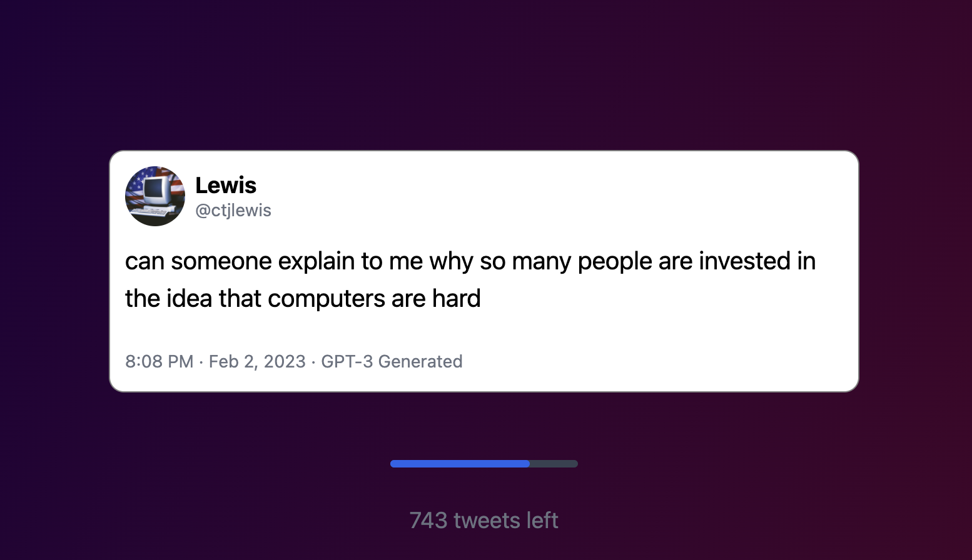This screenshot has height=560, width=972.
Task: Click the tweet line 'the idea that computers are hard'
Action: coord(303,299)
